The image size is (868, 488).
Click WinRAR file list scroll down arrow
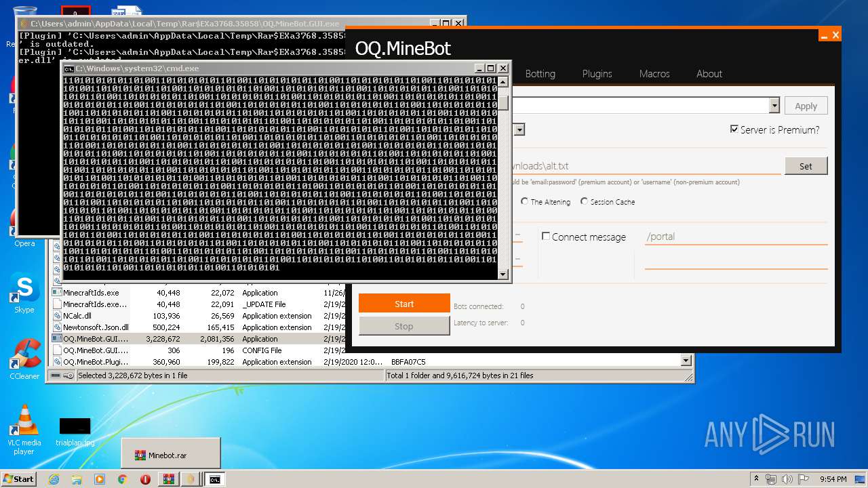point(686,361)
